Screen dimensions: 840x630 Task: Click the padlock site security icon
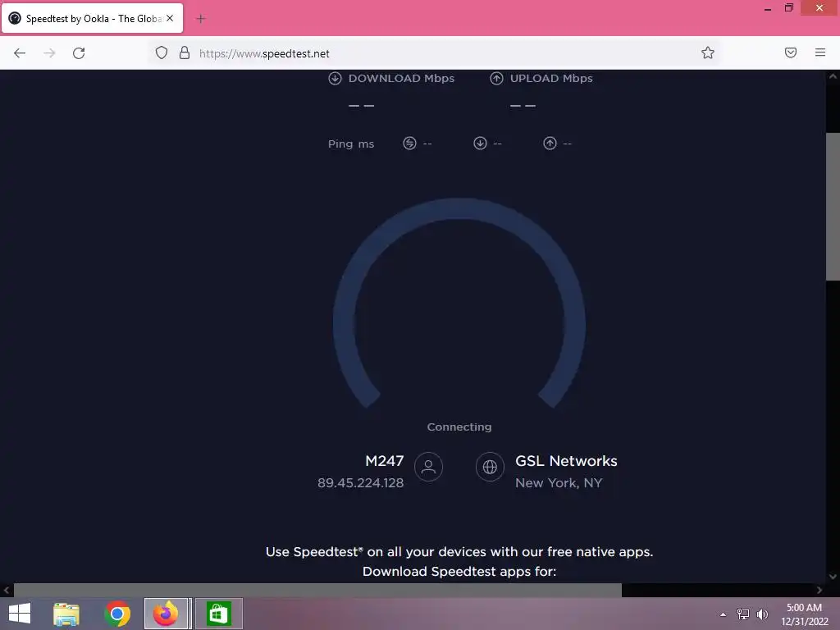[185, 52]
